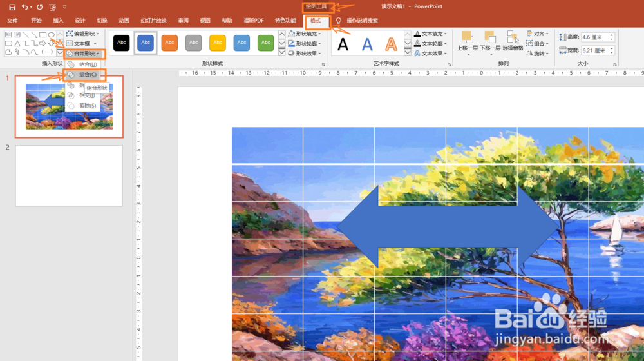Pick the straight line shape
The image size is (644, 361).
[x=26, y=35]
